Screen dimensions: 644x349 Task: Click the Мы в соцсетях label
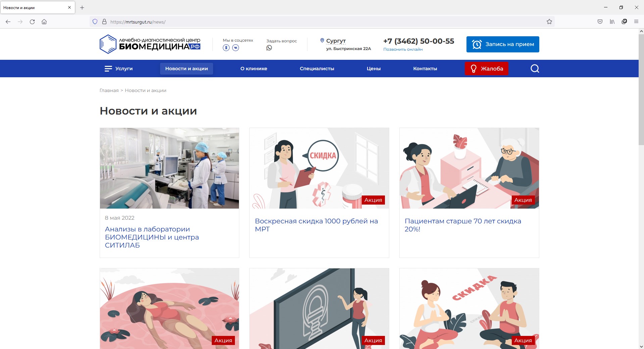tap(238, 40)
